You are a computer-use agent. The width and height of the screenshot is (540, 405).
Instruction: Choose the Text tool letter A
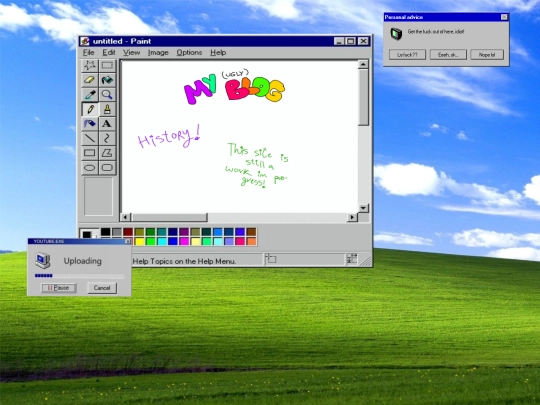coord(107,124)
